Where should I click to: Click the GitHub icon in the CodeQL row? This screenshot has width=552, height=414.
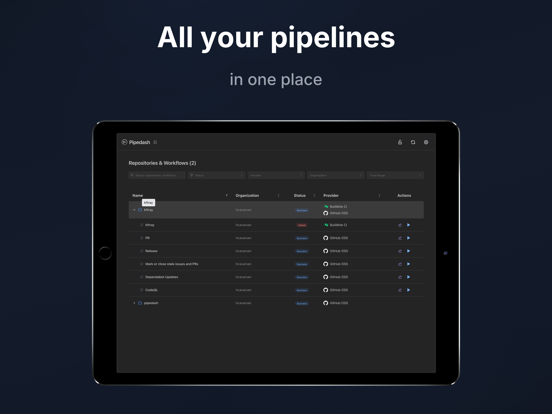click(x=326, y=290)
